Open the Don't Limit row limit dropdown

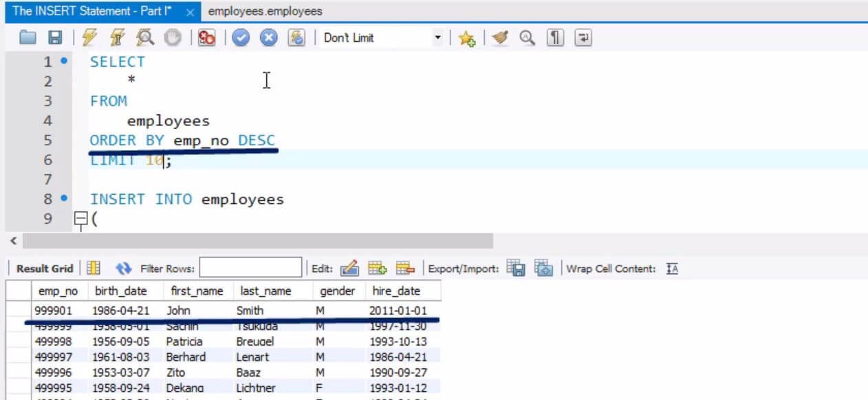pyautogui.click(x=438, y=38)
